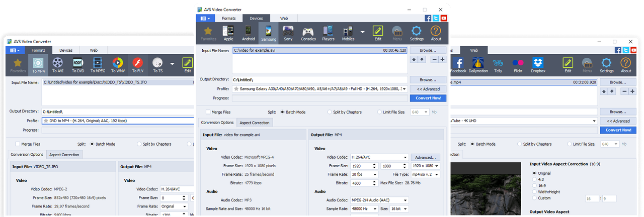The height and width of the screenshot is (217, 644).
Task: Select the Samsung device icon
Action: [x=268, y=33]
